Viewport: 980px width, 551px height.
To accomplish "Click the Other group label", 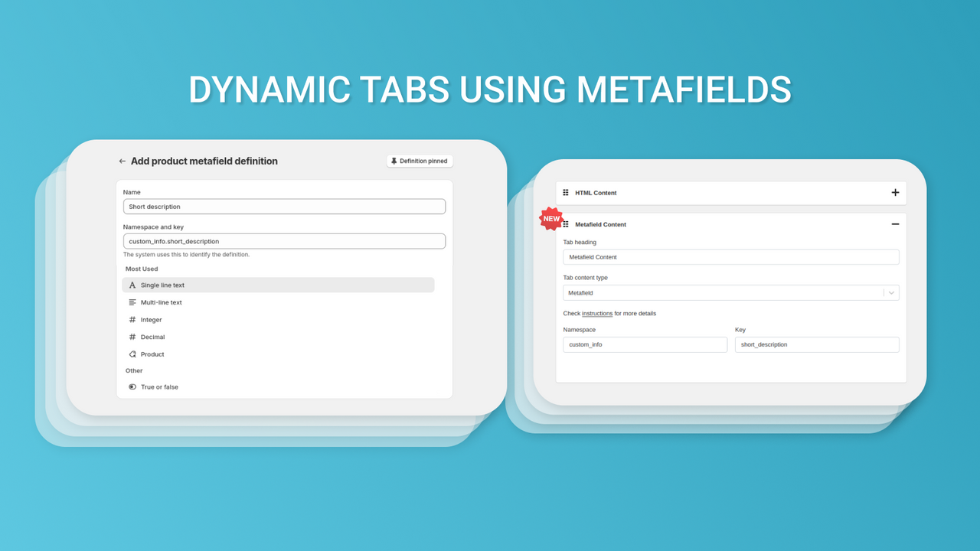I will click(134, 371).
